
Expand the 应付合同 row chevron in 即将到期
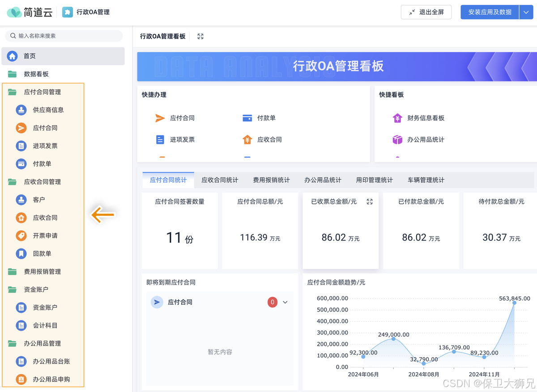[x=285, y=302]
